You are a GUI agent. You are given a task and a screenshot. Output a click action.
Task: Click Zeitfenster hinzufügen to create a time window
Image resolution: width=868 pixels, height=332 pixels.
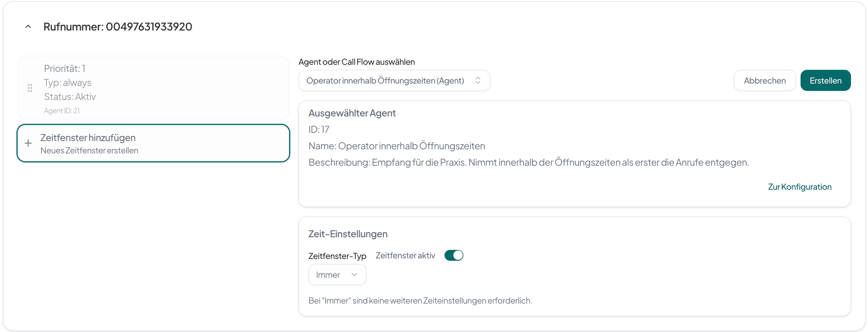(153, 143)
